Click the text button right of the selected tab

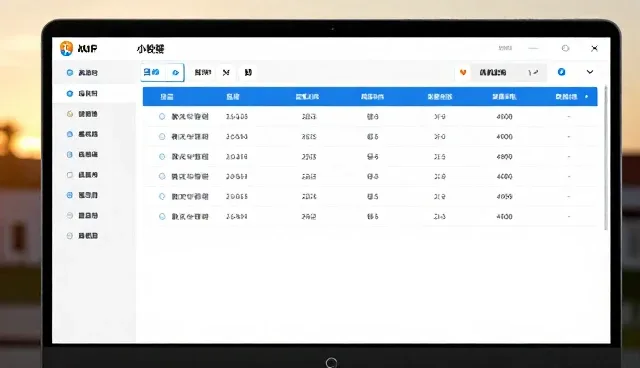(202, 73)
